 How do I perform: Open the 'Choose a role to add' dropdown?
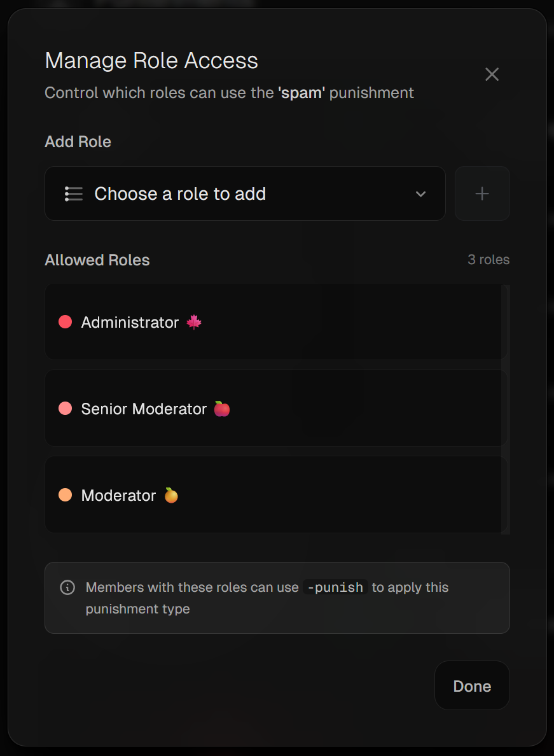[x=244, y=193]
